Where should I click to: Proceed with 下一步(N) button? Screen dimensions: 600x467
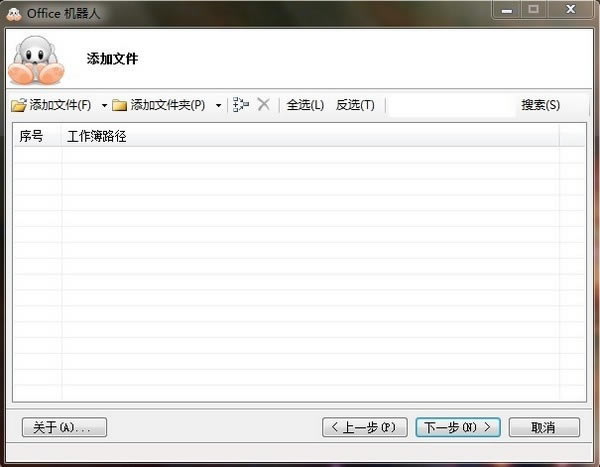(458, 427)
